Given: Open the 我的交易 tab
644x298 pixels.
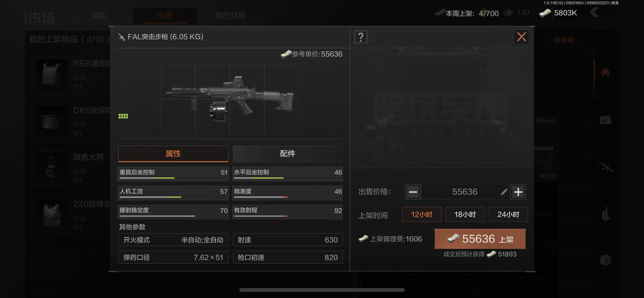Looking at the screenshot, I should pos(230,15).
